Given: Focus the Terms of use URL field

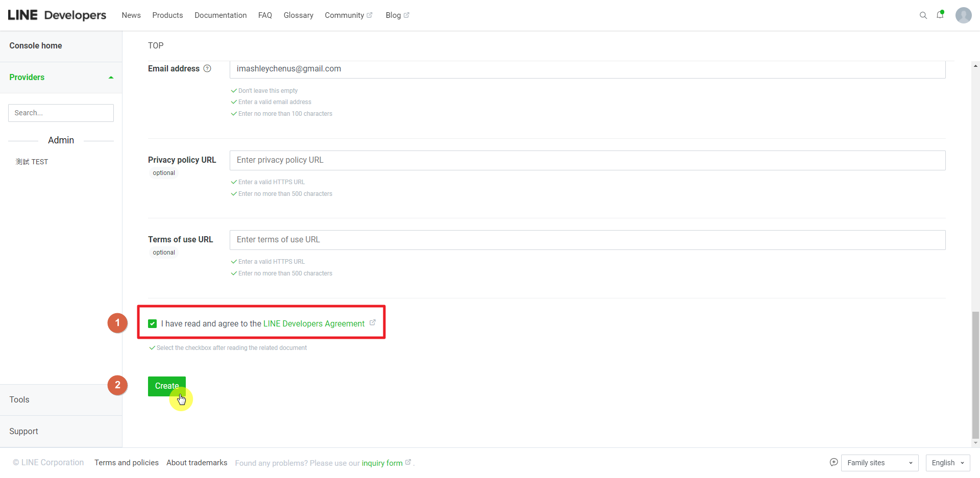Looking at the screenshot, I should [587, 240].
